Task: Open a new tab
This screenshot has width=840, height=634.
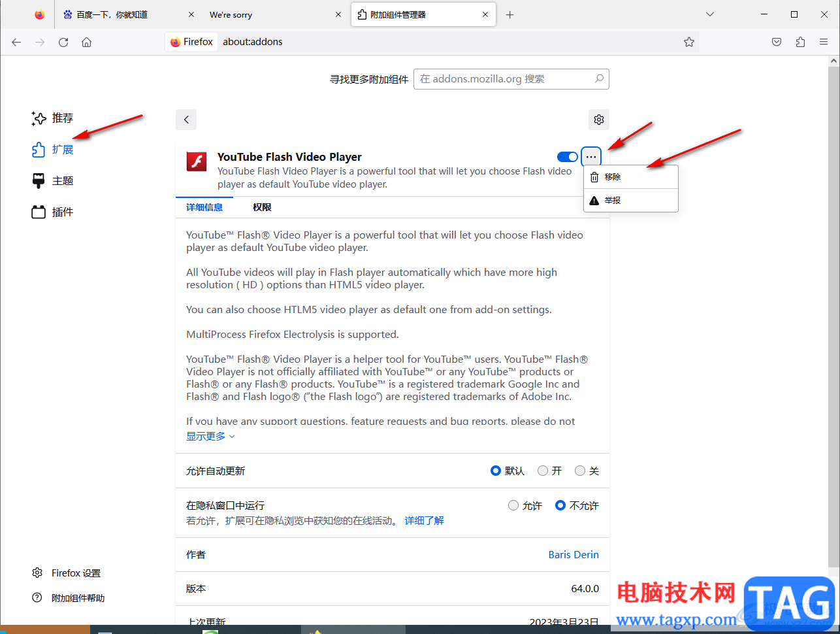Action: coord(510,14)
